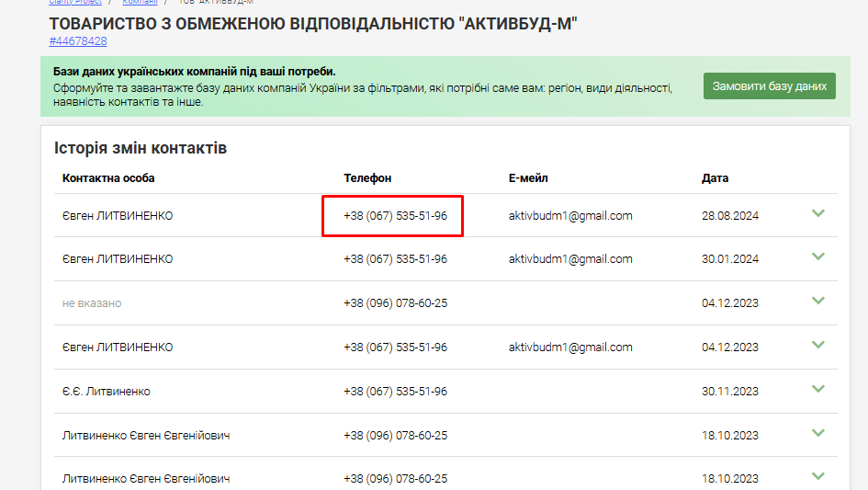This screenshot has width=868, height=490.
Task: Expand the Є.Є. Литвиненко row's phone number
Action: tap(395, 392)
